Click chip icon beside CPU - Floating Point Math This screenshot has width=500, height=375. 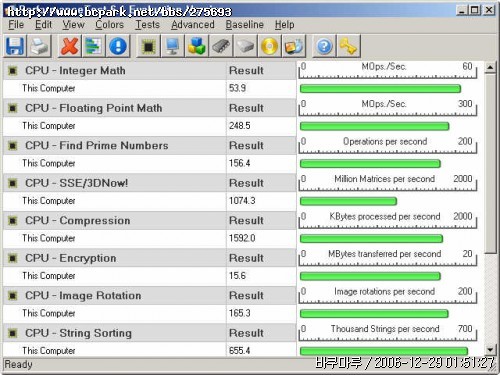pyautogui.click(x=13, y=108)
